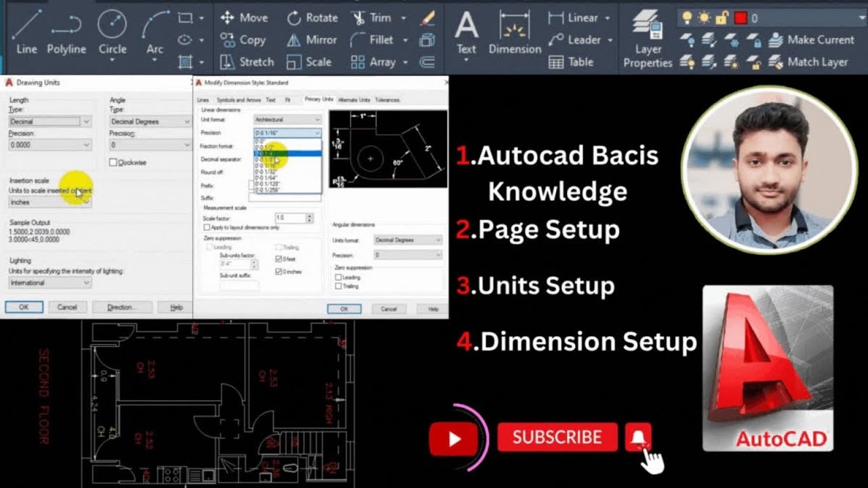Select the Leader tool
Screen dimensions: 868x488
pyautogui.click(x=575, y=40)
